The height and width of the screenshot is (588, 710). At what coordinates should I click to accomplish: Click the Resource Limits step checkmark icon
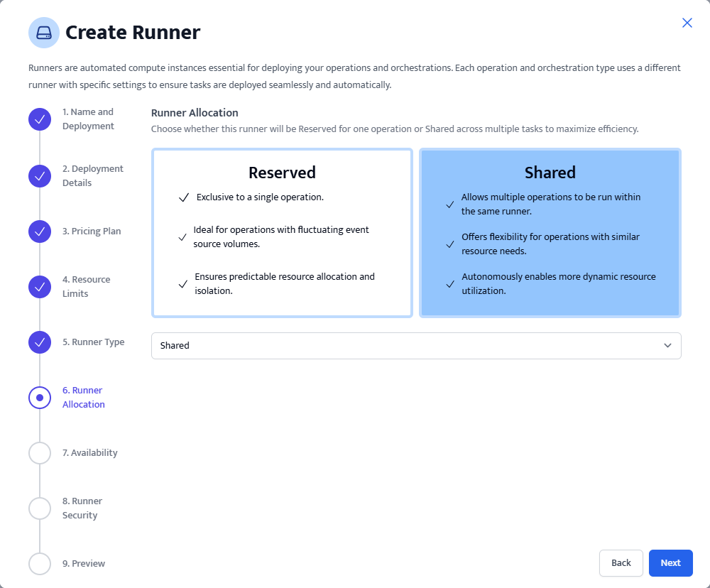[x=40, y=287]
